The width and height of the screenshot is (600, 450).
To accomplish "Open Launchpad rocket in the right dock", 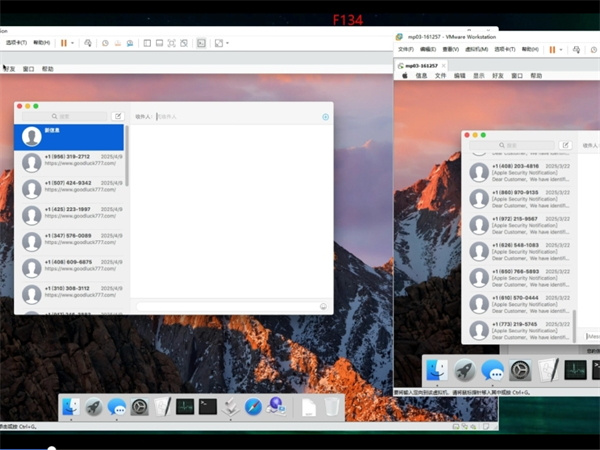I will click(x=464, y=370).
